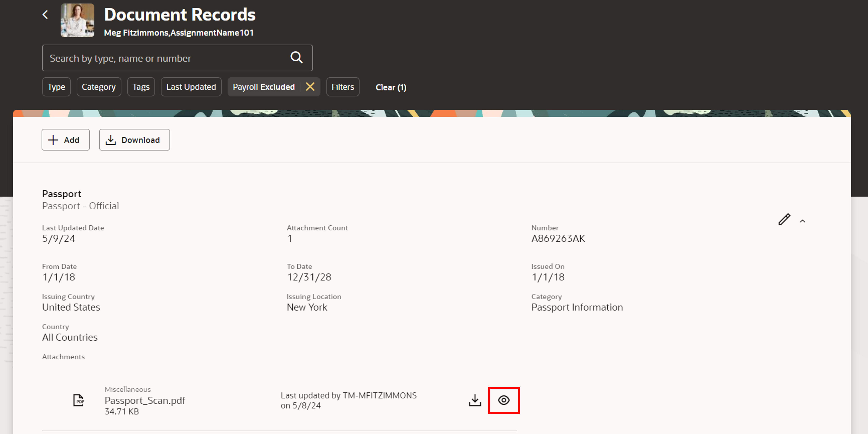Collapse the Passport record details
Viewport: 868px width, 434px height.
[x=803, y=221]
